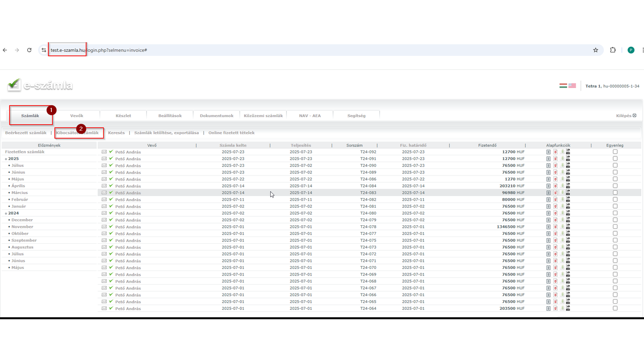This screenshot has height=362, width=644.
Task: Click green payment icon for invoice T24-090
Action: [x=562, y=165]
